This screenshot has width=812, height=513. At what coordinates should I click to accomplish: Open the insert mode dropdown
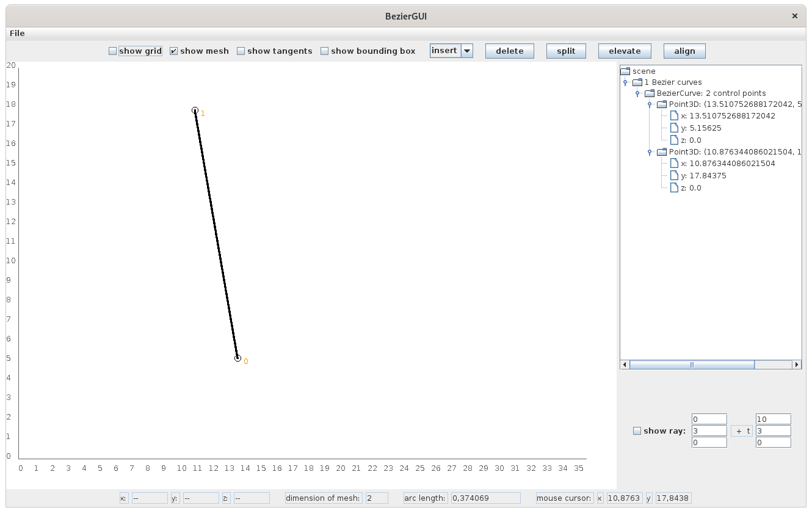tap(467, 51)
